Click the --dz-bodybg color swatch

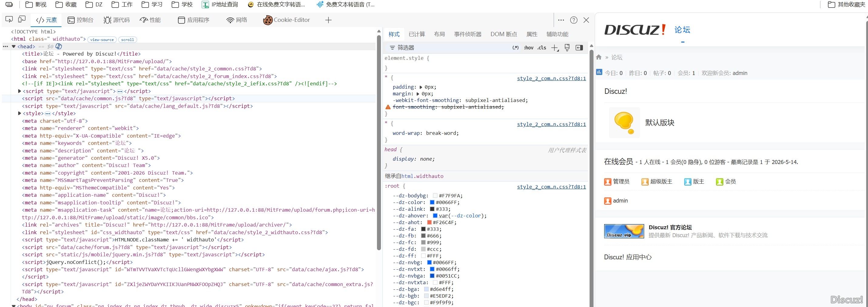click(x=435, y=196)
